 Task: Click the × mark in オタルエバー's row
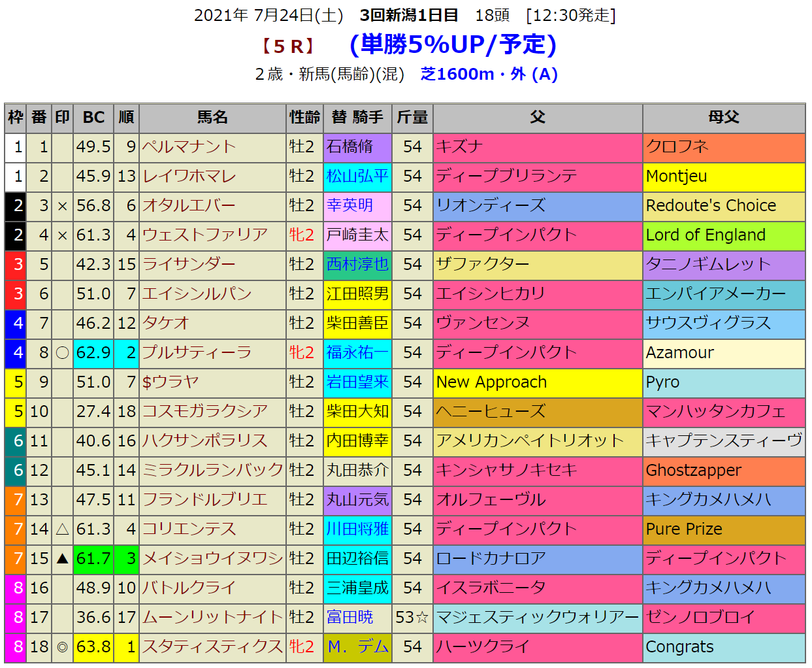coord(62,206)
